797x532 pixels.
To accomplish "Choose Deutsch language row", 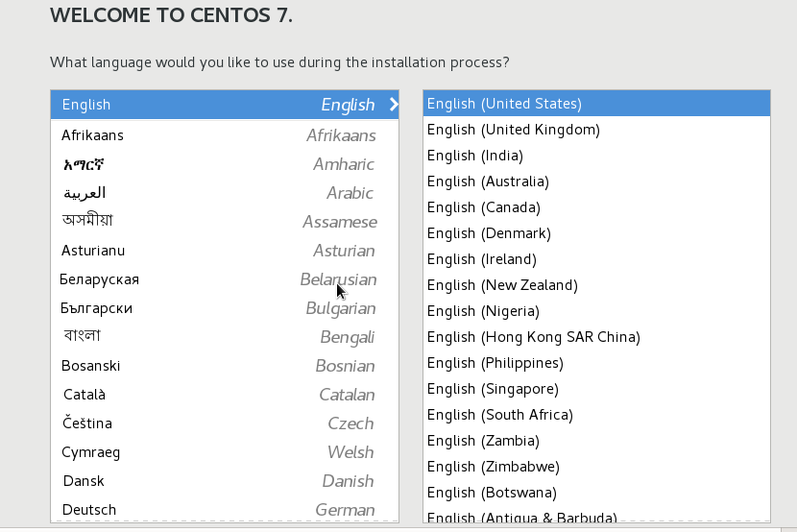I will [x=225, y=509].
